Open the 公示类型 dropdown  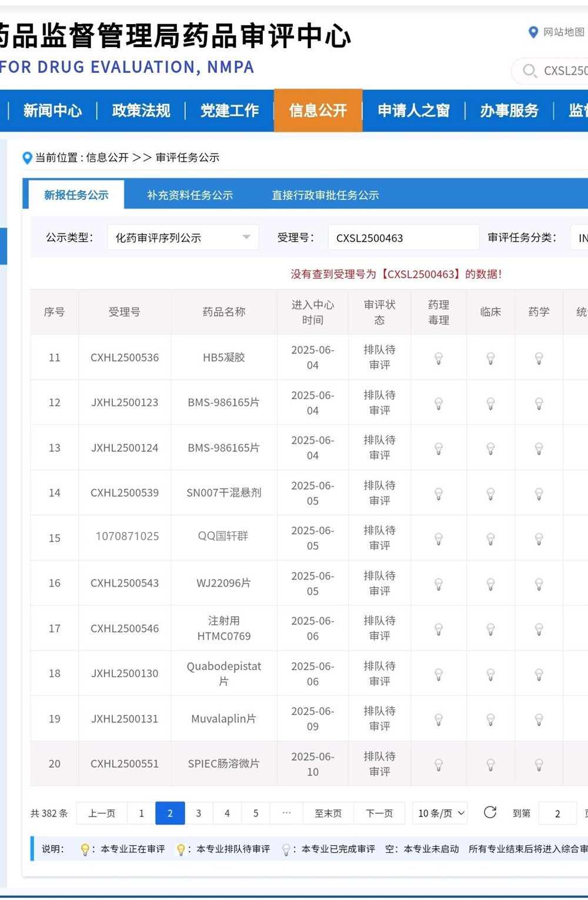pos(183,237)
